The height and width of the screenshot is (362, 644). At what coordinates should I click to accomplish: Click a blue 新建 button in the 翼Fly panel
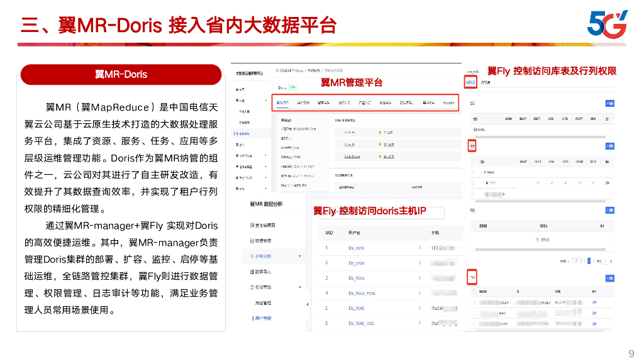pyautogui.click(x=609, y=103)
